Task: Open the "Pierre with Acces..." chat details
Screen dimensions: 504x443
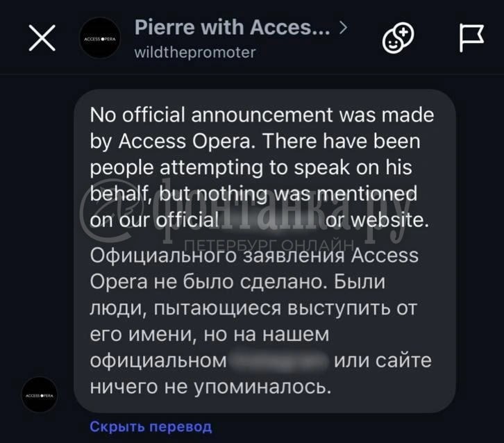Action: 232,27
